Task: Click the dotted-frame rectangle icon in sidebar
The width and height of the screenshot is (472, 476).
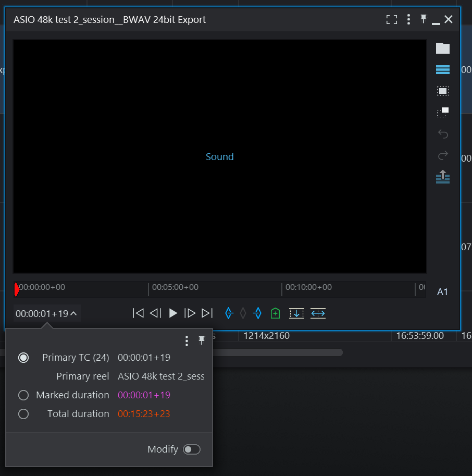Action: click(443, 91)
